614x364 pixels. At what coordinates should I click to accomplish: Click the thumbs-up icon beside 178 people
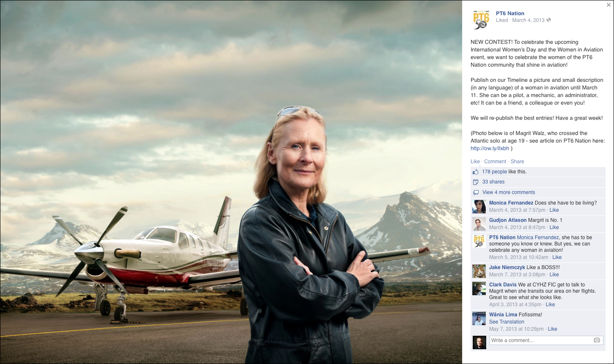point(476,172)
